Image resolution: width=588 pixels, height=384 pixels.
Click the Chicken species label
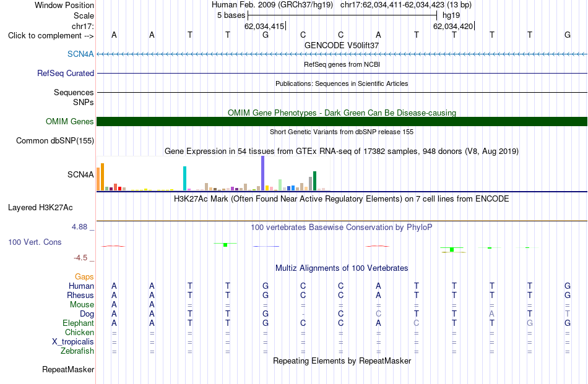(x=79, y=332)
